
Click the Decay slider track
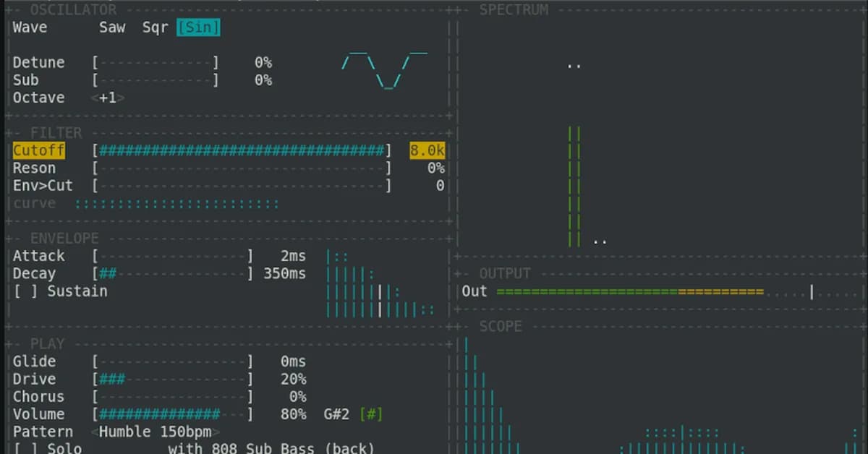pyautogui.click(x=174, y=274)
